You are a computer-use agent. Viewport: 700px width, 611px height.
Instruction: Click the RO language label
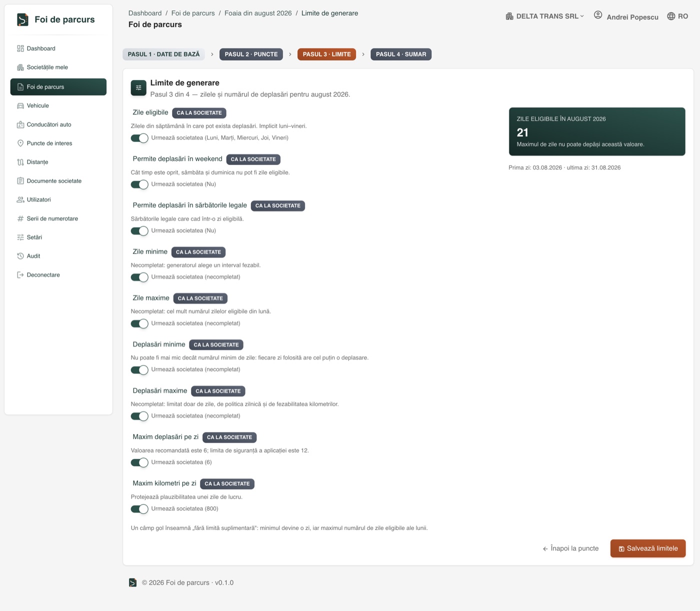683,16
